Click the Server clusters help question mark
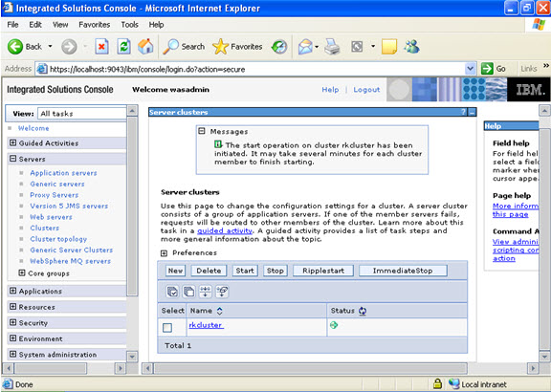The image size is (551, 392). click(x=463, y=112)
